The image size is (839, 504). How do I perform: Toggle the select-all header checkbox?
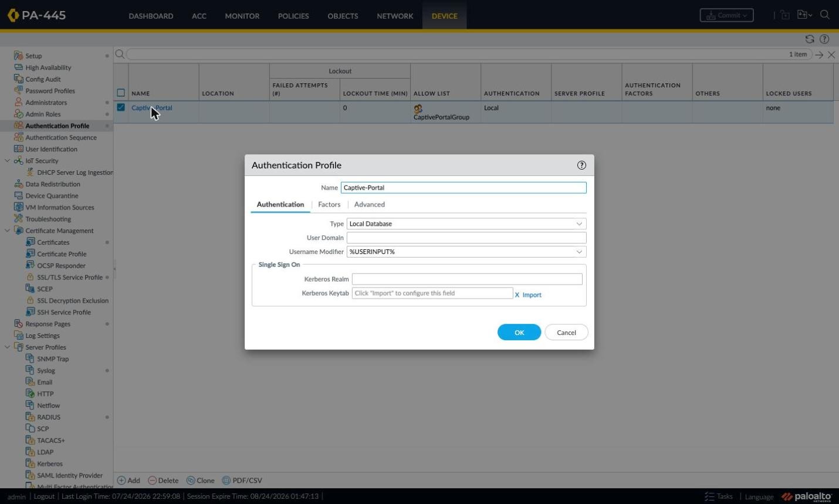coord(121,93)
